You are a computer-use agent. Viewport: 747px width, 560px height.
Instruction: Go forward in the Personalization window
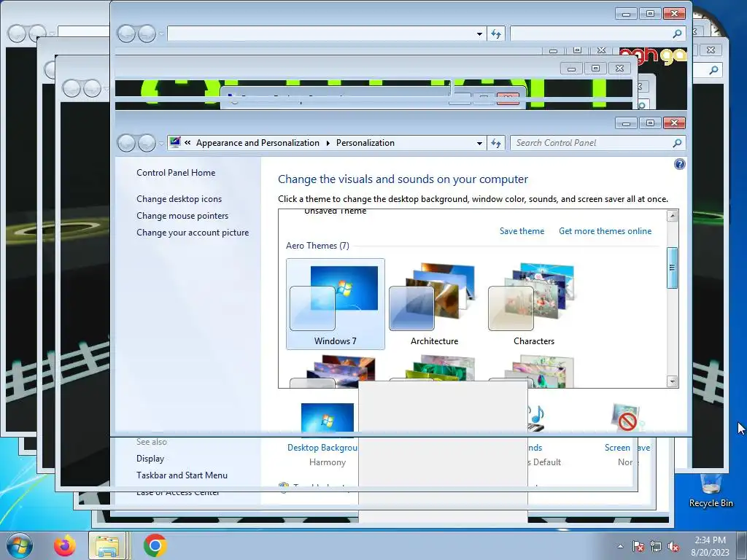click(146, 143)
